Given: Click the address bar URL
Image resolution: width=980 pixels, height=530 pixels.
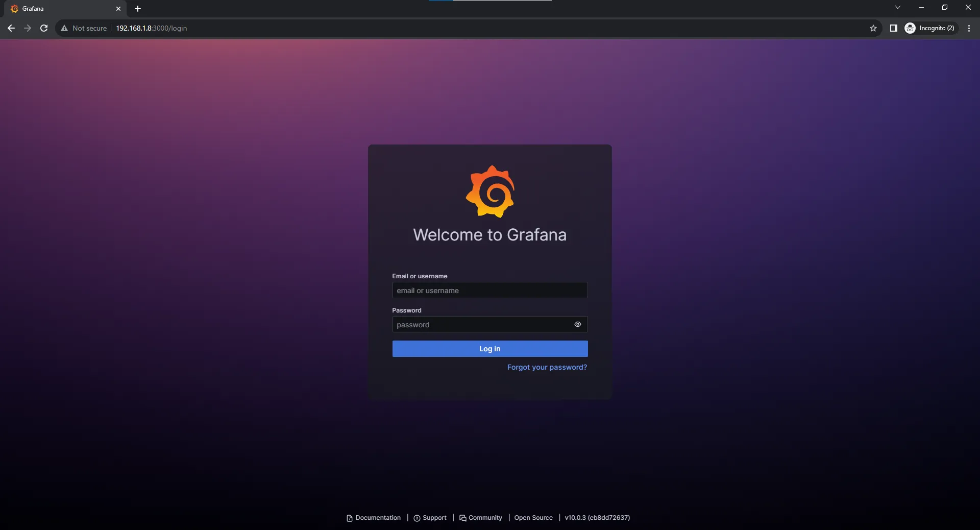Looking at the screenshot, I should (151, 28).
